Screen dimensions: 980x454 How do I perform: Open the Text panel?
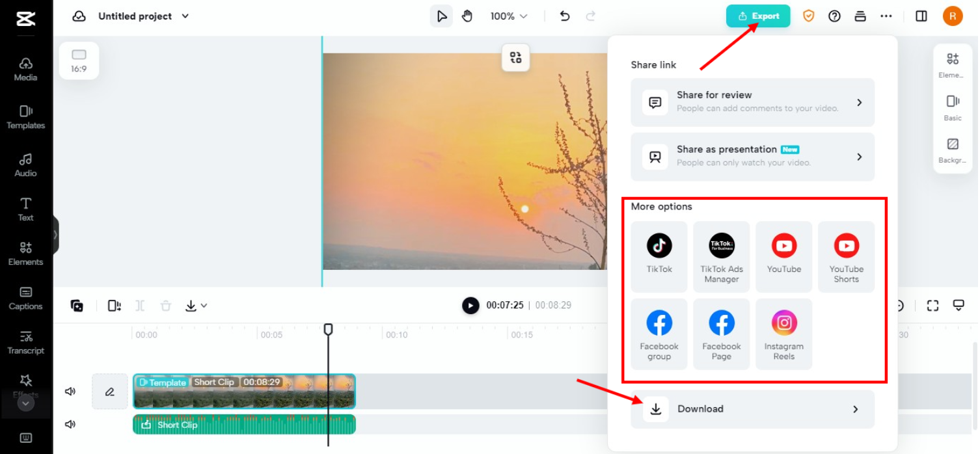(x=25, y=209)
